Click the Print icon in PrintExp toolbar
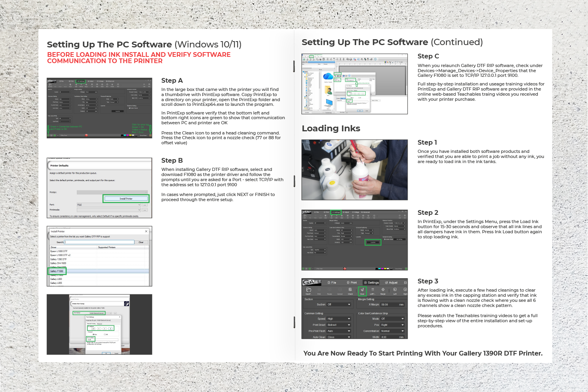Screen dimensions: 588x392 [x=319, y=290]
